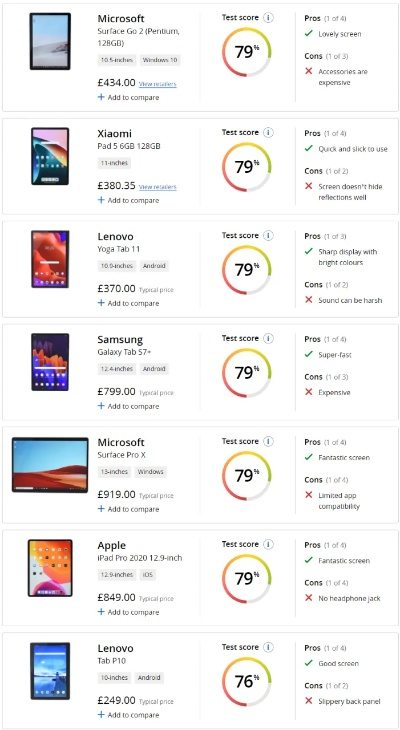400x730 pixels.
Task: Add Microsoft Surface Go 2 to compare
Action: [128, 97]
